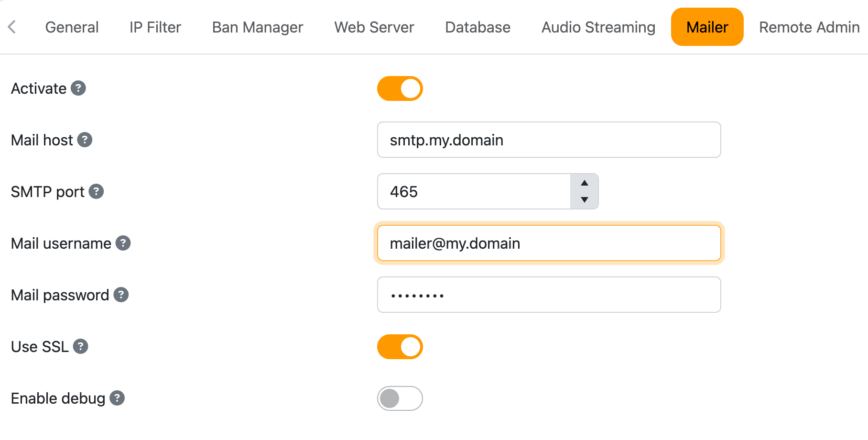Open the Remote Admin settings tab
The image size is (868, 440).
809,27
